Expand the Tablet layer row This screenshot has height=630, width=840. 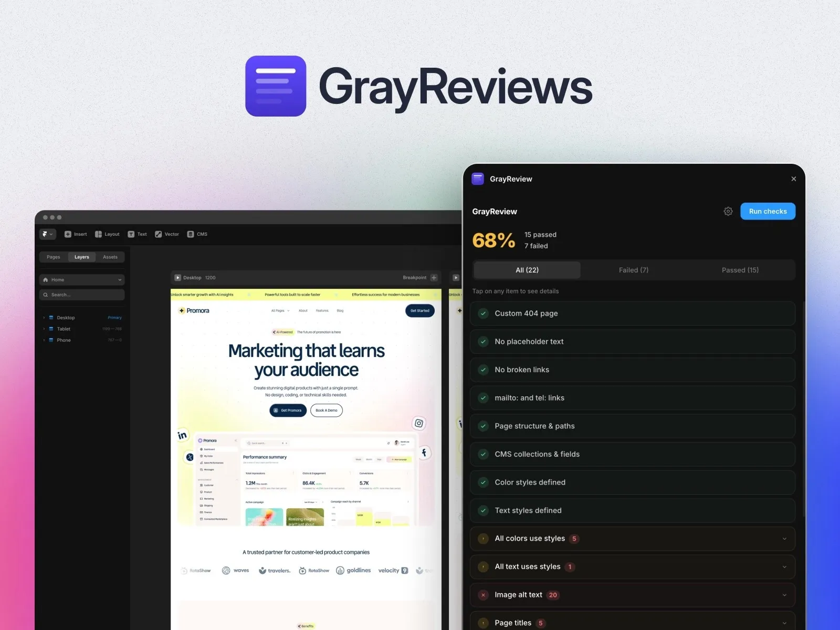coord(44,329)
